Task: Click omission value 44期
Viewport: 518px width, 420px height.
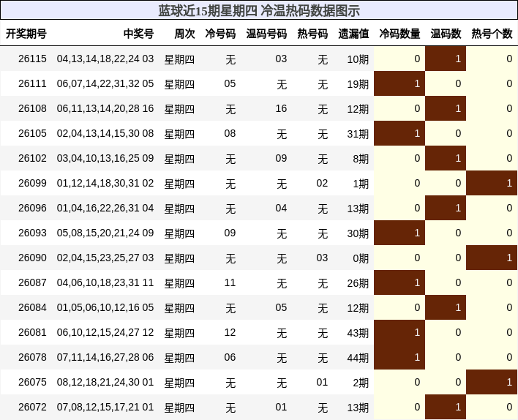Action: coord(358,358)
